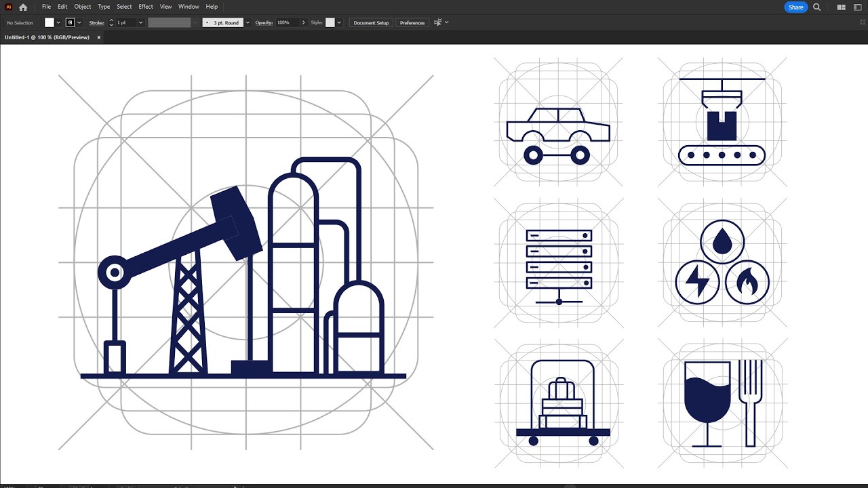Image resolution: width=868 pixels, height=488 pixels.
Task: Go to the Home screen icon
Action: [x=23, y=7]
